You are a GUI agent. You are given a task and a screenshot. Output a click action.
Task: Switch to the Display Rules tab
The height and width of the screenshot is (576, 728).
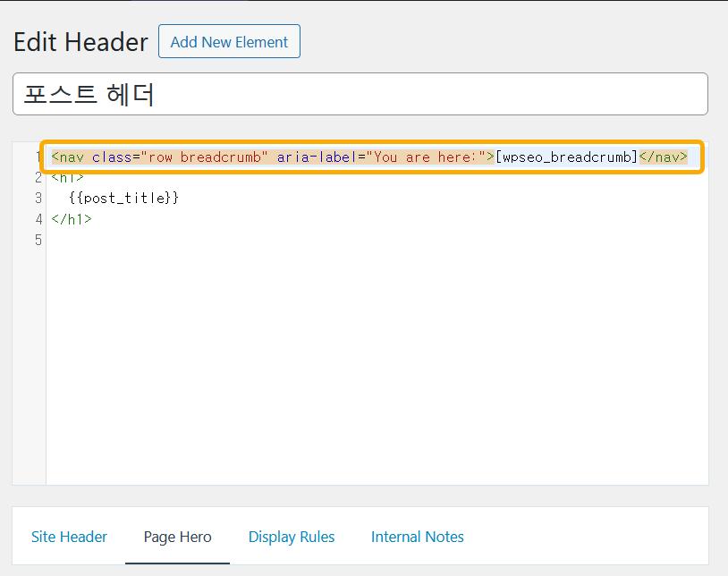292,537
